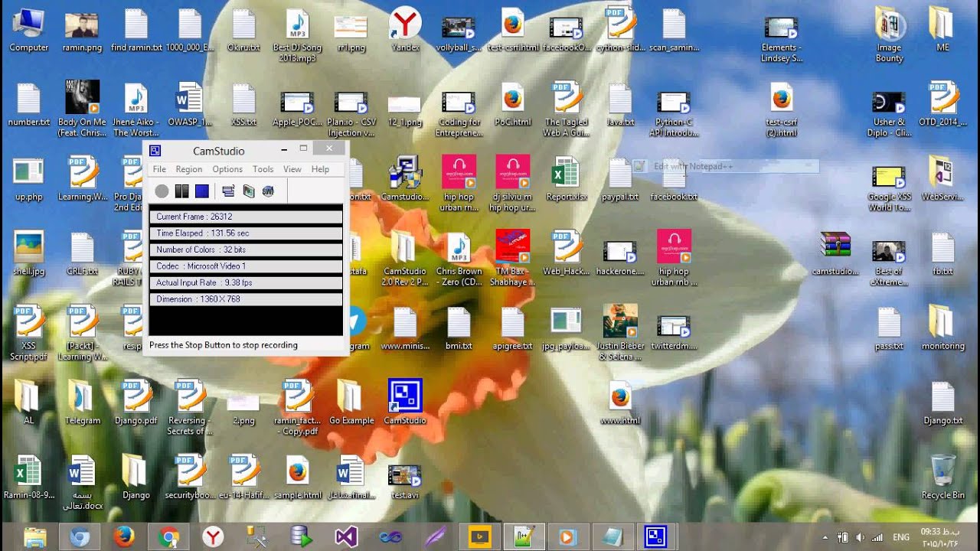Open Visual Studio from the taskbar
The width and height of the screenshot is (980, 551).
tap(346, 537)
